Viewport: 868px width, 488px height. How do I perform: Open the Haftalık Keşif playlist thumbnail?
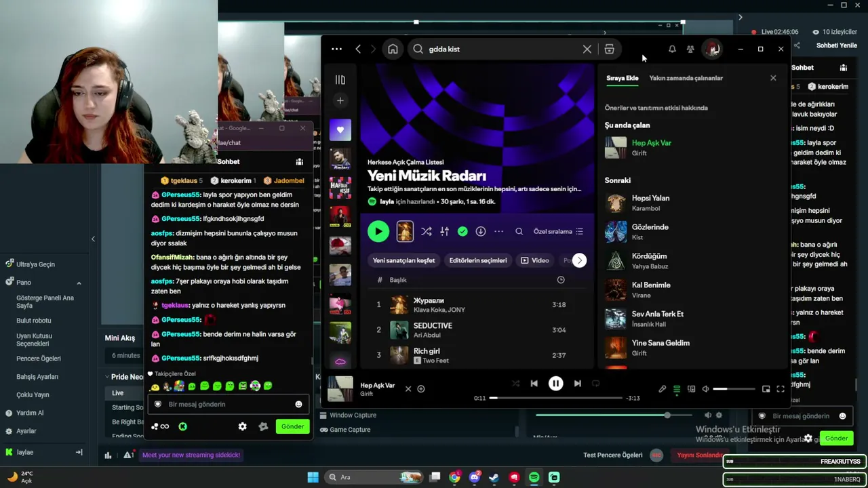[340, 188]
